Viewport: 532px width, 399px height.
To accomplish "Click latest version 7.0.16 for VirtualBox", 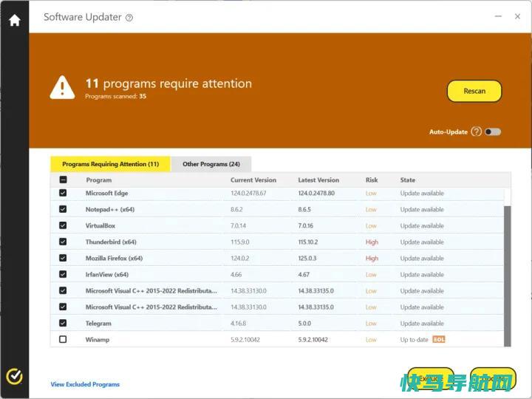I will 306,225.
